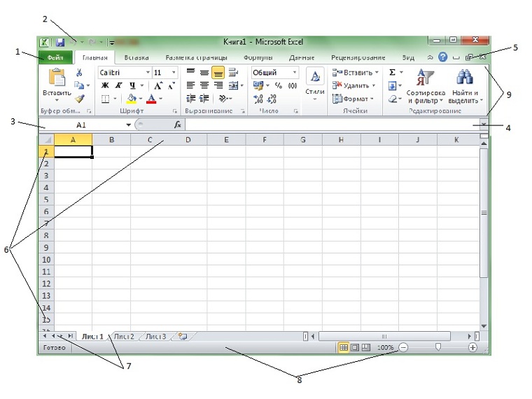Image resolution: width=532 pixels, height=399 pixels.
Task: Switch to Разметка страницы tab
Action: point(197,57)
